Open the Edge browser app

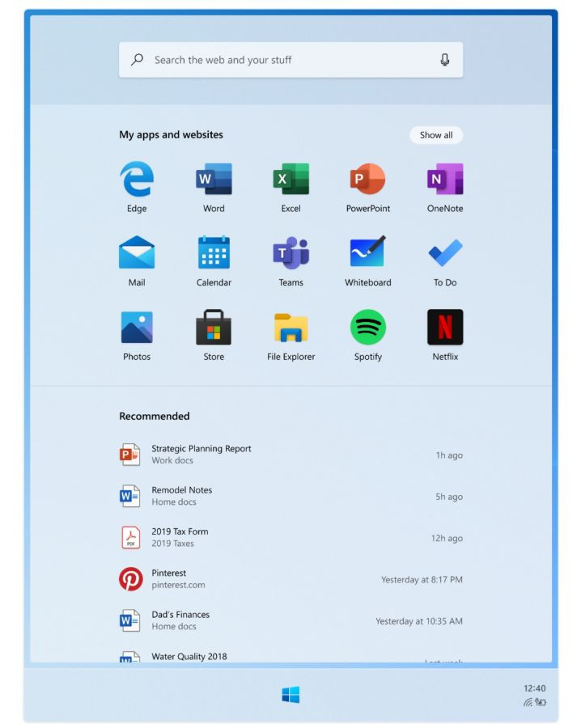[x=137, y=179]
